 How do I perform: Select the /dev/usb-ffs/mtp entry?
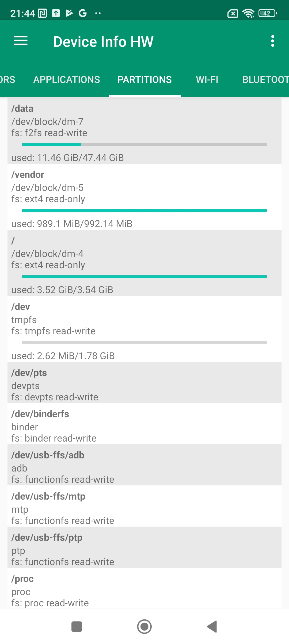[x=144, y=506]
